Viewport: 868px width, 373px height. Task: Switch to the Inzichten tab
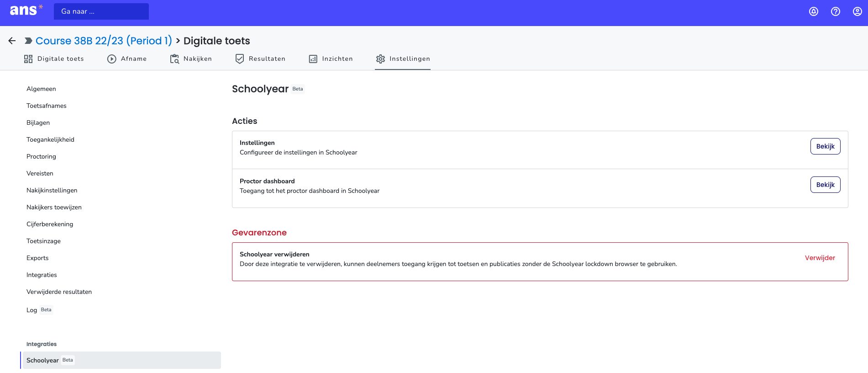tap(331, 59)
